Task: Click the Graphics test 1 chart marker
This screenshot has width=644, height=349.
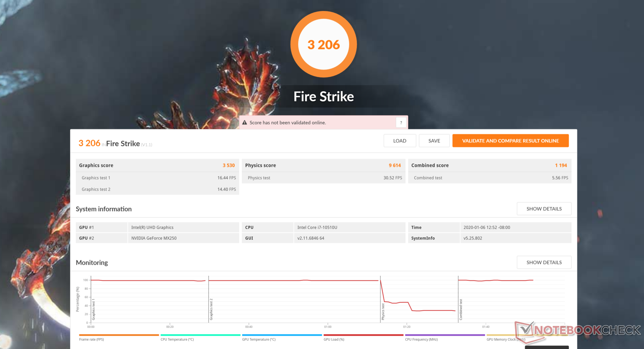Action: [94, 309]
